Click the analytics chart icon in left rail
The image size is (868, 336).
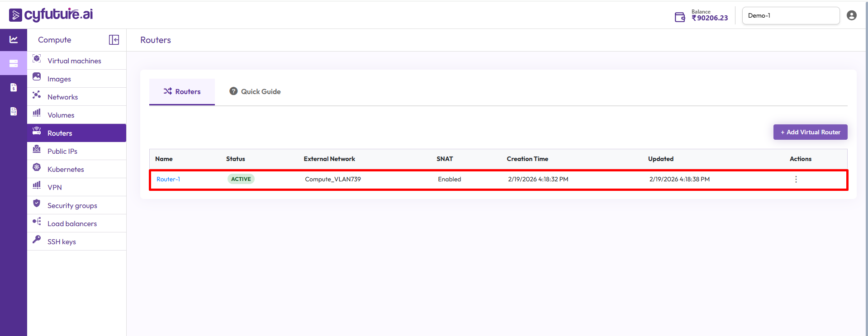14,40
